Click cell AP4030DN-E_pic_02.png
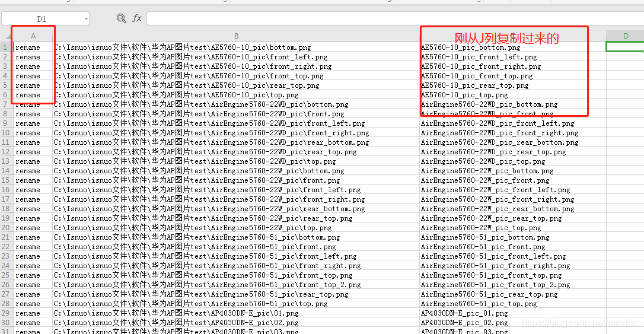This screenshot has height=334, width=644. [513, 323]
